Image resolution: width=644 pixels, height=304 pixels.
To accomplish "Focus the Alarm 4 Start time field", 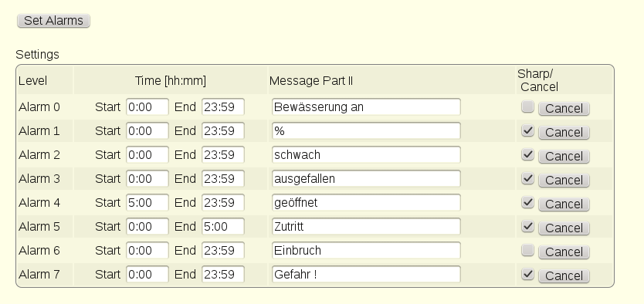I will click(147, 203).
